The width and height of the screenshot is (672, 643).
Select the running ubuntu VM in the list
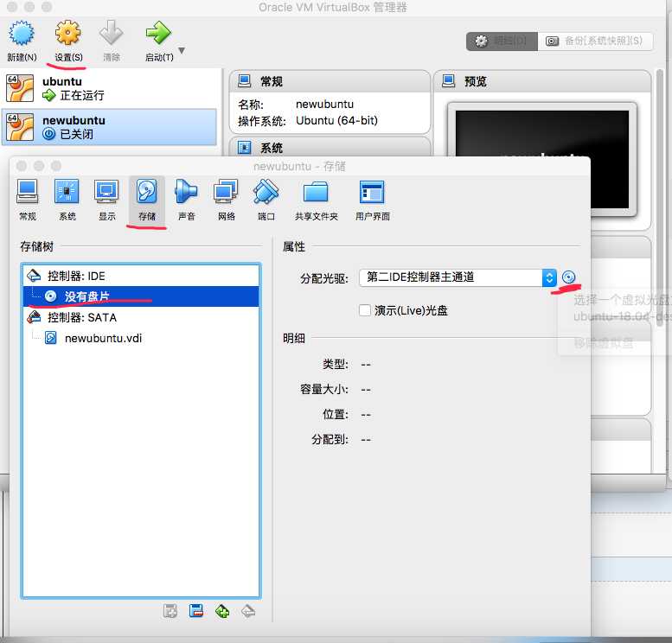click(x=111, y=88)
